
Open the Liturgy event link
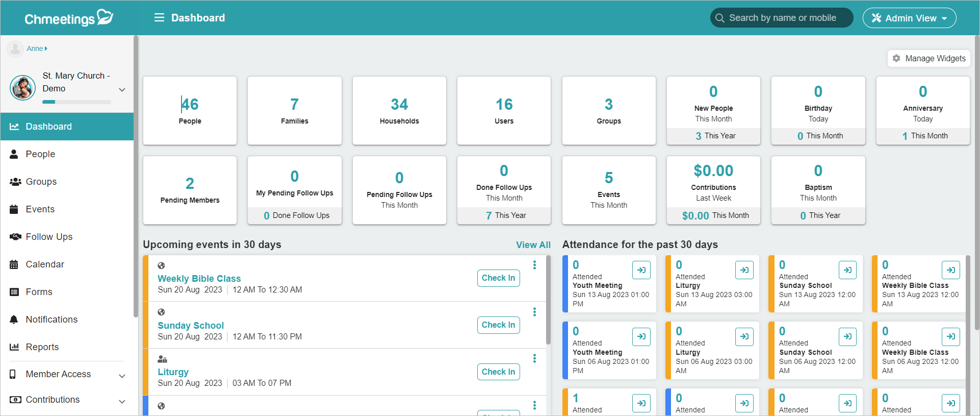pos(173,372)
